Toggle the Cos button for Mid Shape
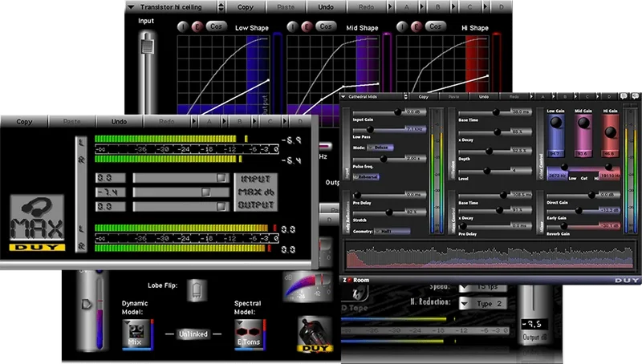 coord(326,26)
